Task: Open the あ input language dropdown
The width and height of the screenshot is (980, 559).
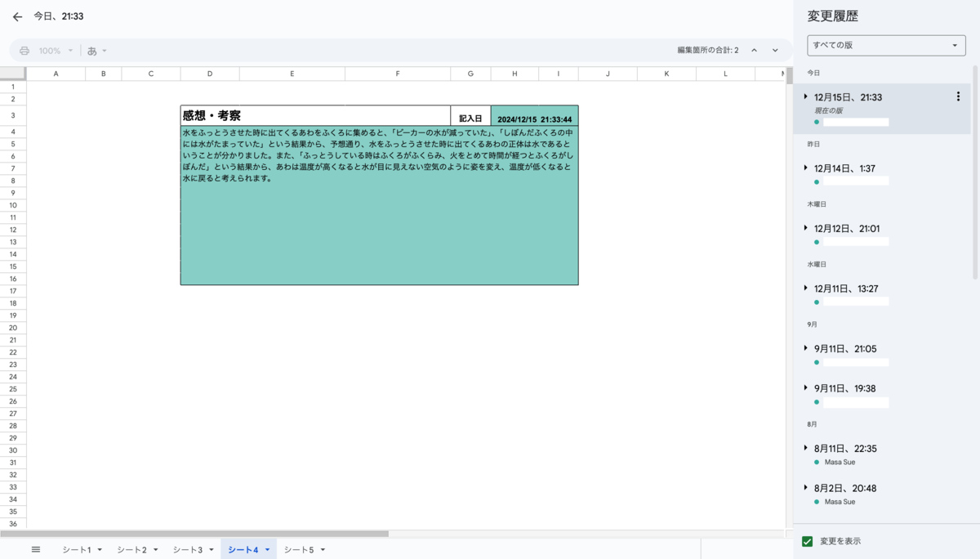Action: click(x=97, y=51)
